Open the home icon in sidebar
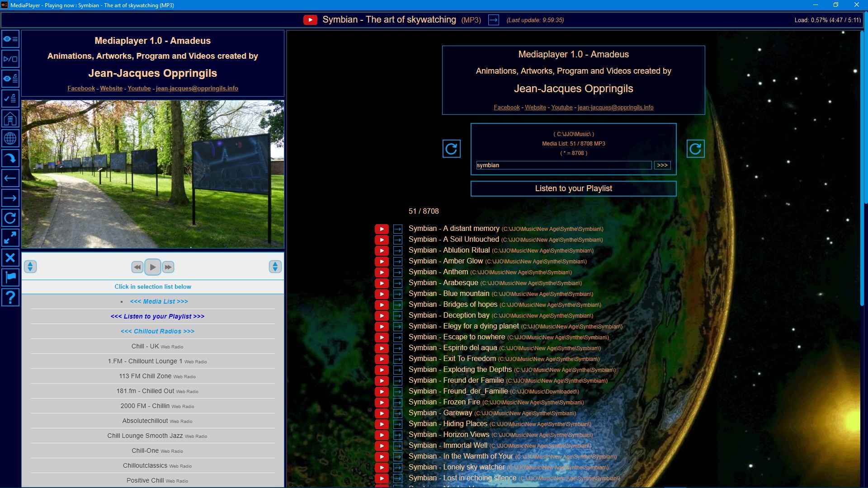The height and width of the screenshot is (488, 868). pos(10,119)
